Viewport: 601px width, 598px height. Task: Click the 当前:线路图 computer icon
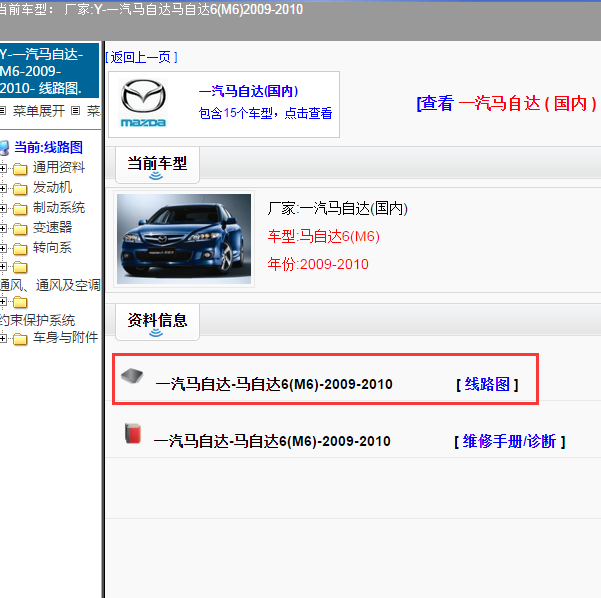tap(4, 148)
